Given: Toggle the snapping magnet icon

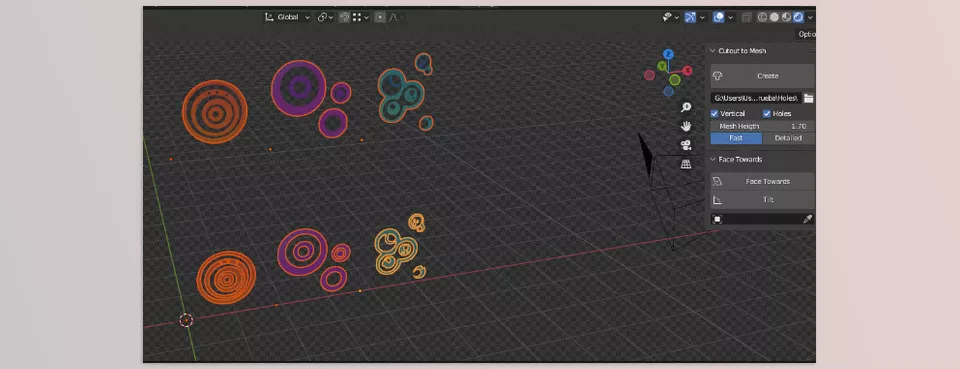Looking at the screenshot, I should (x=344, y=17).
